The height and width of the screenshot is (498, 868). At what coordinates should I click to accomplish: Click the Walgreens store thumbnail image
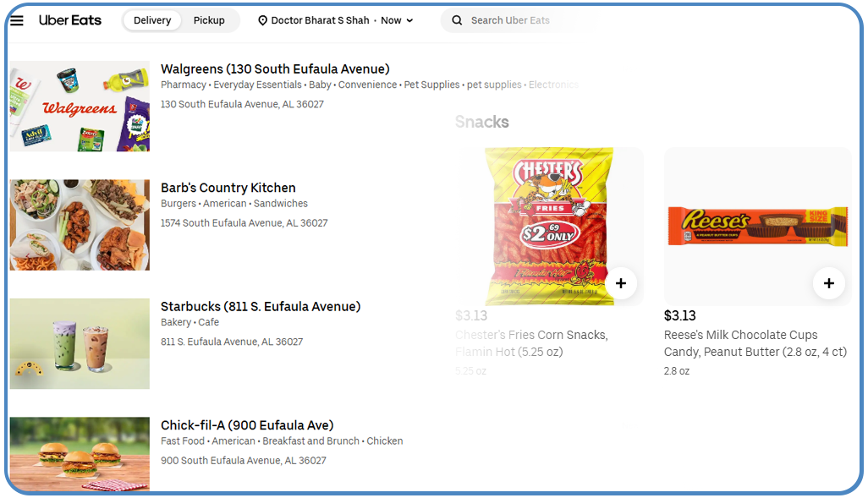coord(80,107)
